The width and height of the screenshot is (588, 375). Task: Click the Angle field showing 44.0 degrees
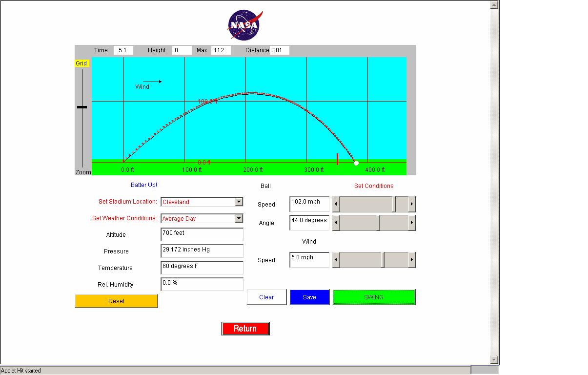click(309, 223)
